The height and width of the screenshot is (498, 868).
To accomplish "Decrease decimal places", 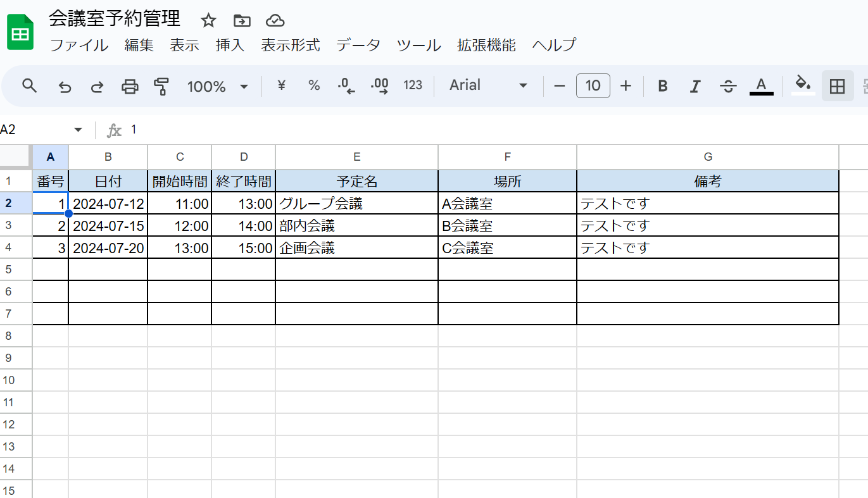I will point(346,86).
